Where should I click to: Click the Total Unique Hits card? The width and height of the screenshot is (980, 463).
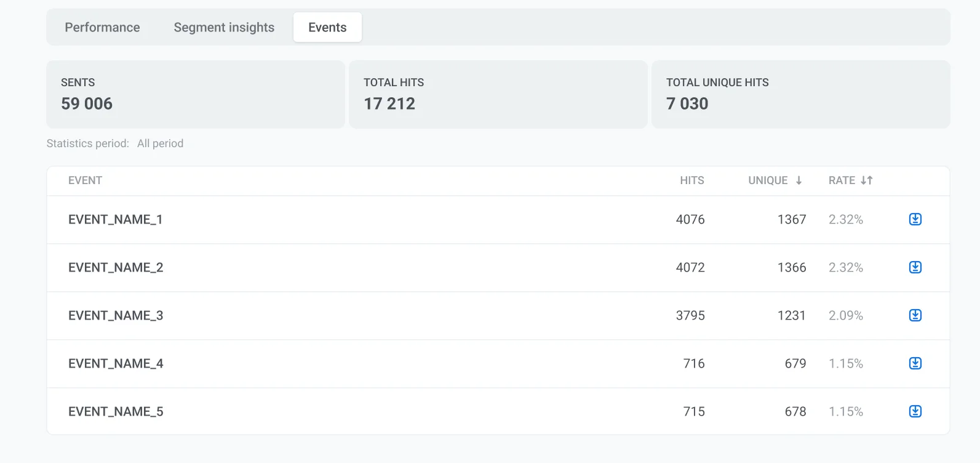pyautogui.click(x=800, y=94)
